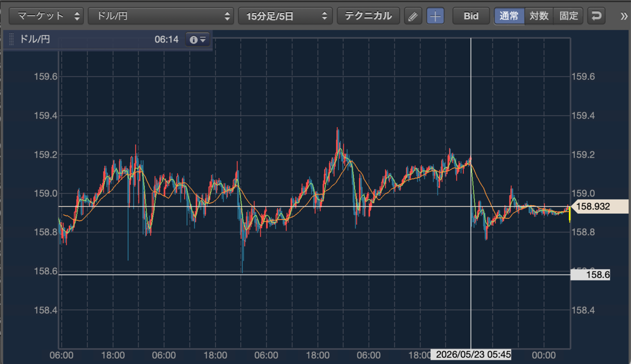The width and height of the screenshot is (631, 364).
Task: Open the マーケット dropdown
Action: coord(47,16)
